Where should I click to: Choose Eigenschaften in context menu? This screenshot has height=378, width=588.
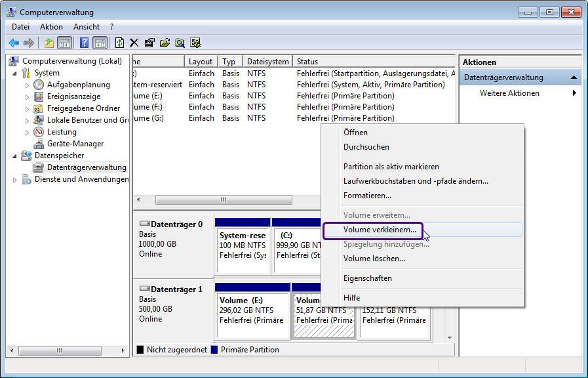pos(423,278)
